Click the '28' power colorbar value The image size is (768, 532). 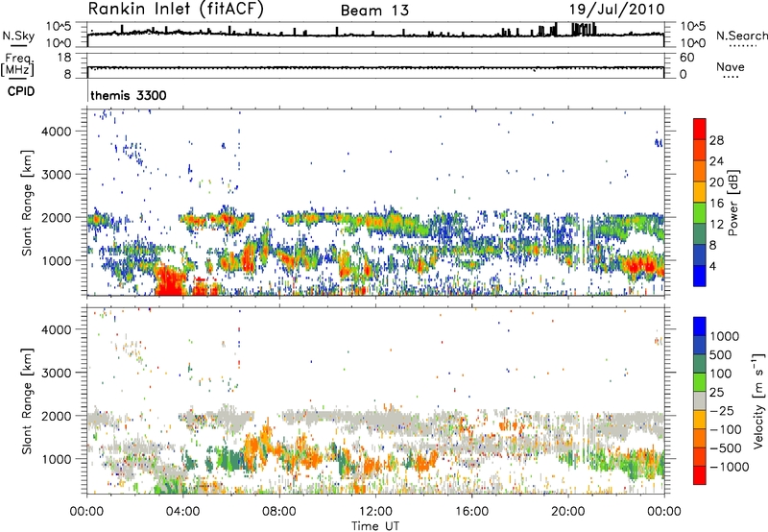point(716,140)
